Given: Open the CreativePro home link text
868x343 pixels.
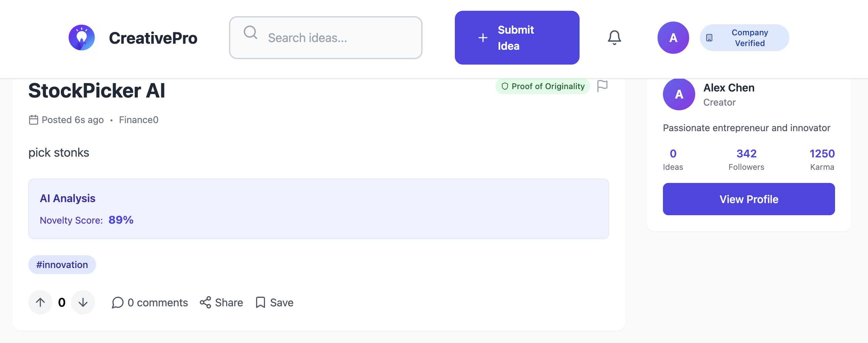Looking at the screenshot, I should point(153,38).
